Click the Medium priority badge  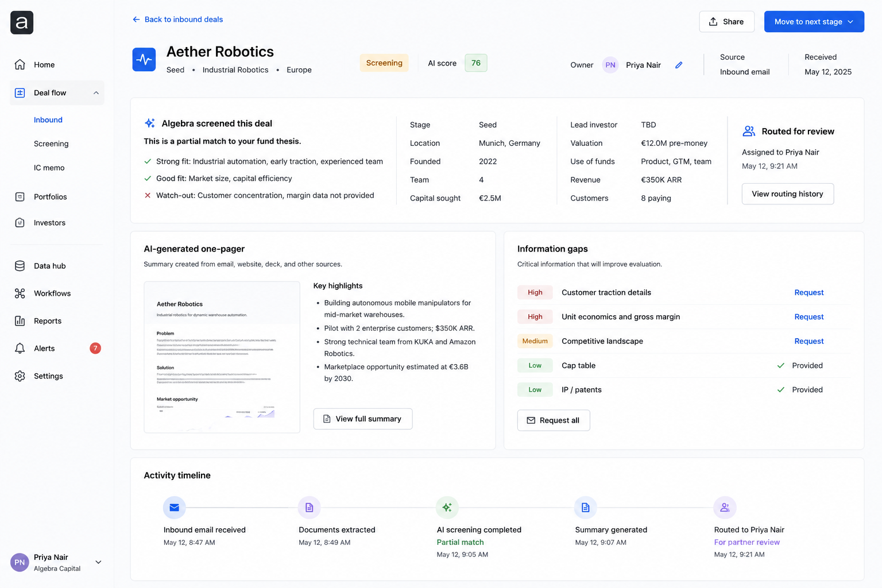[535, 341]
